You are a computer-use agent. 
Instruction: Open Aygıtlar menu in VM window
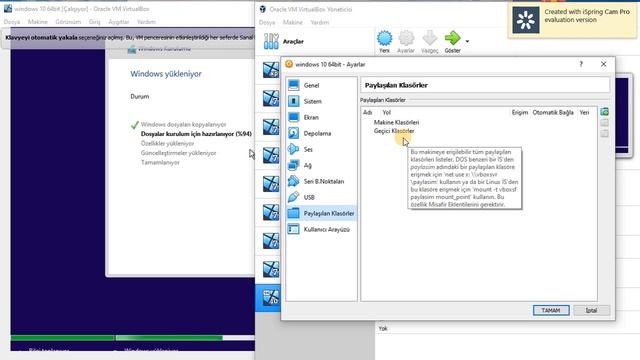tap(118, 22)
